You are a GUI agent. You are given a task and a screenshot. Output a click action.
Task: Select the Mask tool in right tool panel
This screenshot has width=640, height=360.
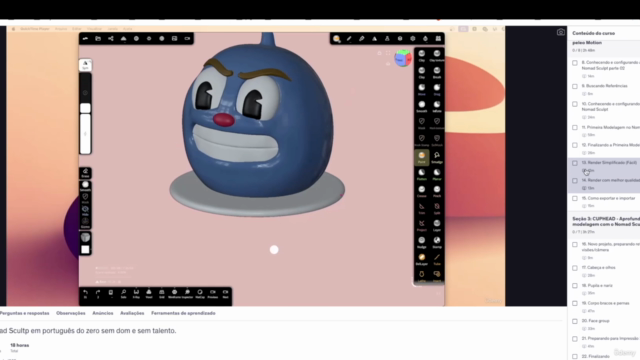(422, 124)
